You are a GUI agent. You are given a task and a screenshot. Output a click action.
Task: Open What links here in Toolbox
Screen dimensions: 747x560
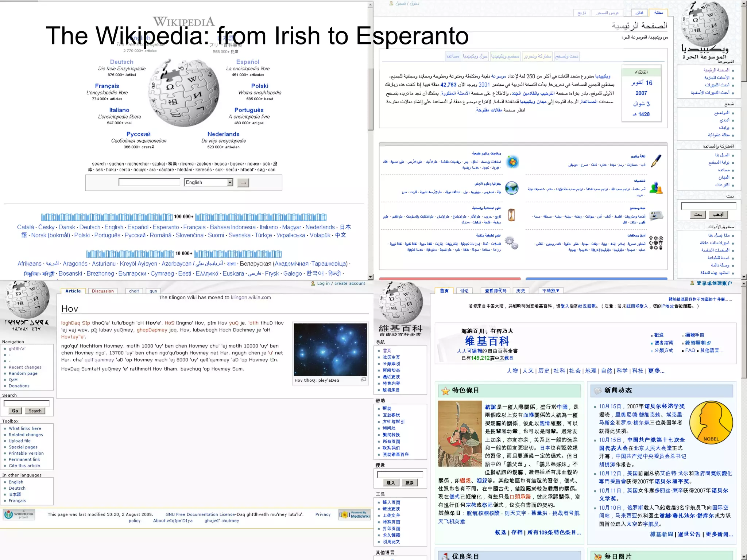25,428
